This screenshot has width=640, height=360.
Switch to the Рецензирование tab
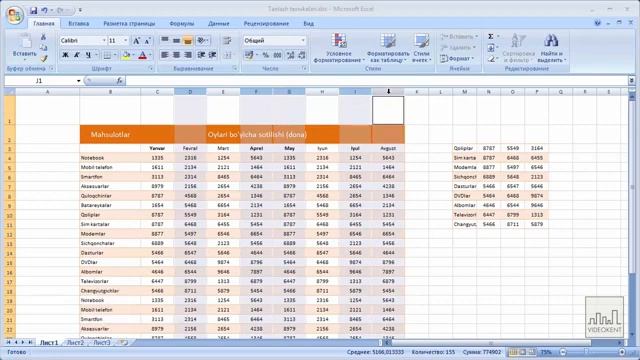[x=266, y=24]
